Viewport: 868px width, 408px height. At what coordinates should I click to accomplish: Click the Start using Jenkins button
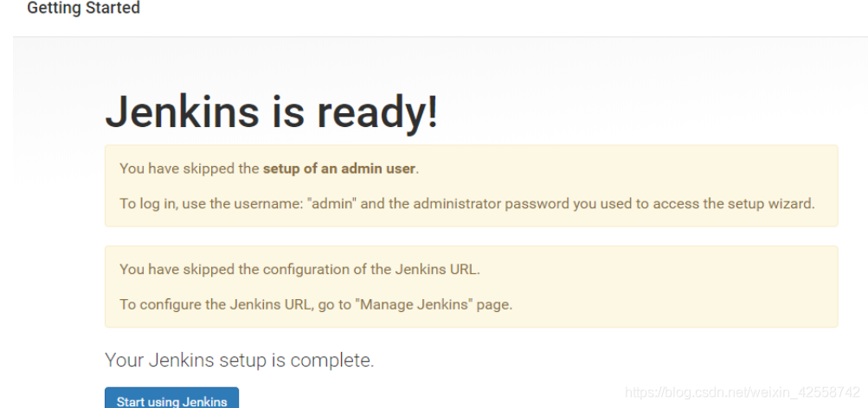171,400
